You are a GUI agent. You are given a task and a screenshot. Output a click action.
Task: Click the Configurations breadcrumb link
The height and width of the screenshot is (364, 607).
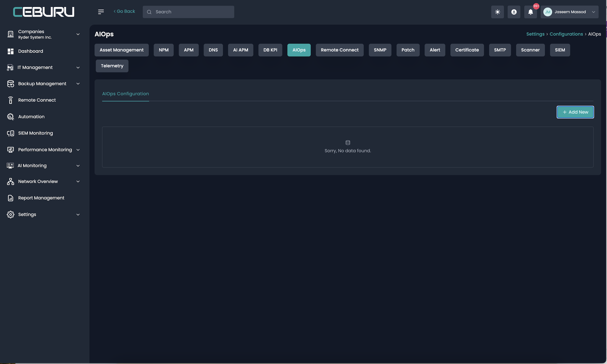[566, 34]
